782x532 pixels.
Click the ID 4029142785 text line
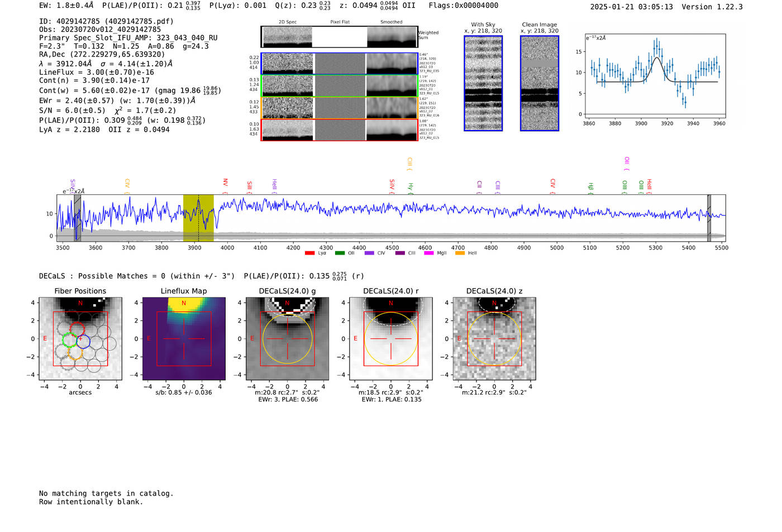click(x=106, y=21)
